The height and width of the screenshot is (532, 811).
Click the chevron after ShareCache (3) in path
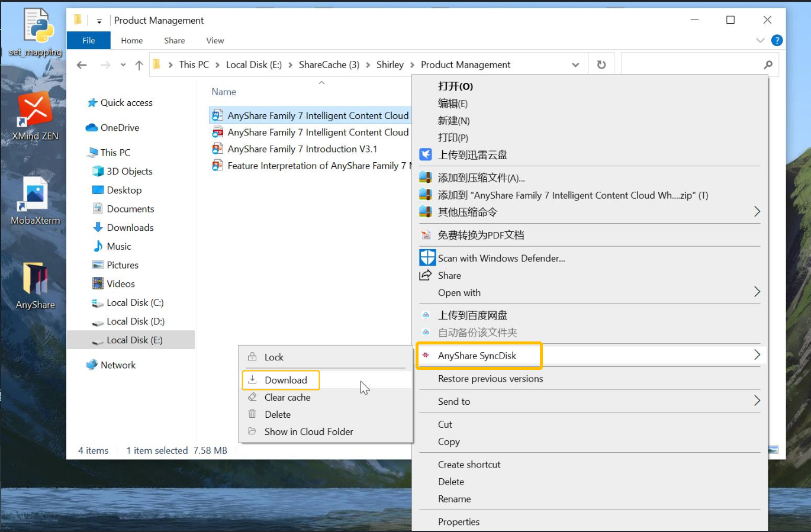pyautogui.click(x=368, y=65)
